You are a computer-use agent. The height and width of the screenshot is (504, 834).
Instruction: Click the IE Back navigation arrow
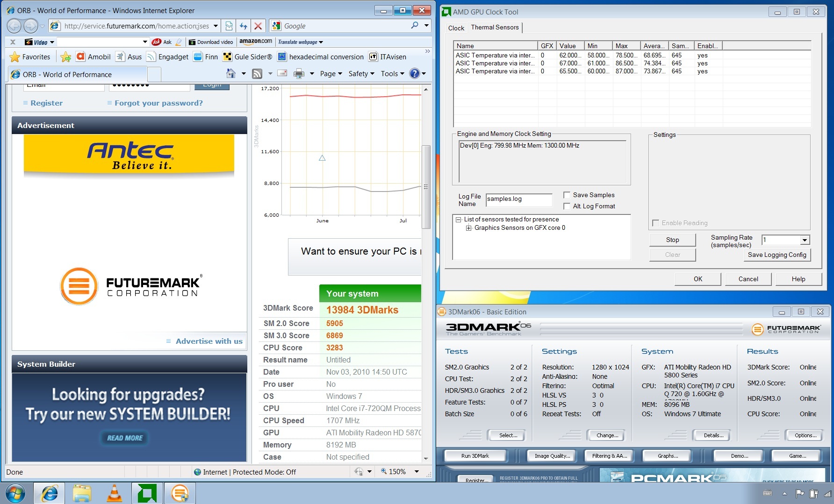coord(14,26)
